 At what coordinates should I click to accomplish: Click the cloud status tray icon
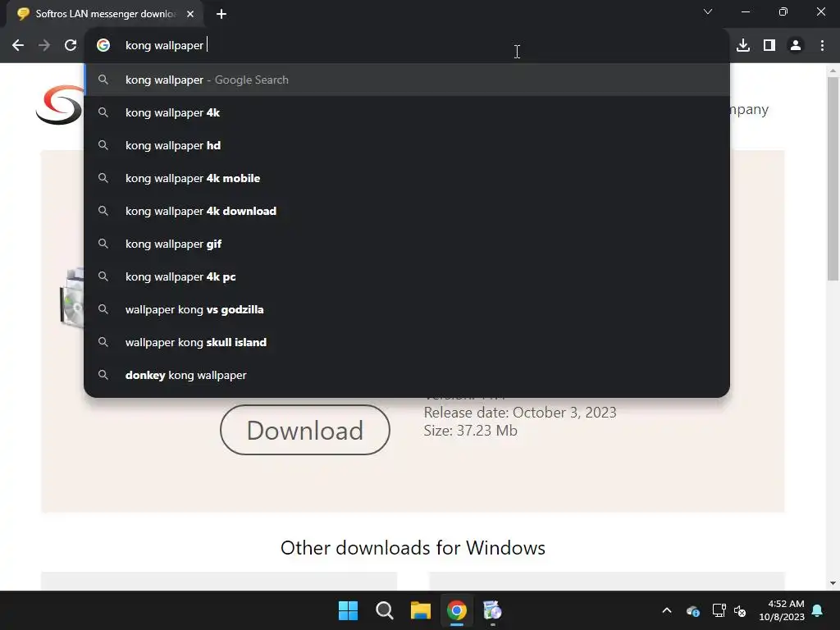(x=692, y=610)
